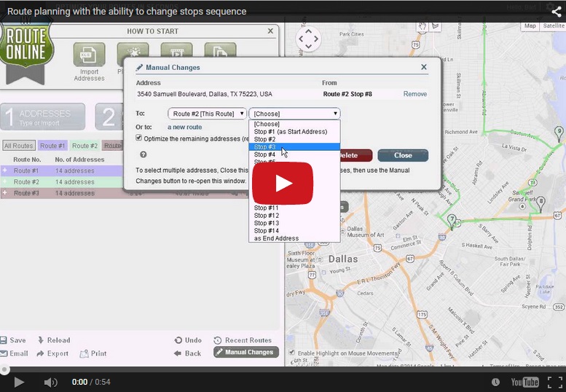This screenshot has height=392, width=566.
Task: Open the YouTube logo link
Action: (524, 382)
